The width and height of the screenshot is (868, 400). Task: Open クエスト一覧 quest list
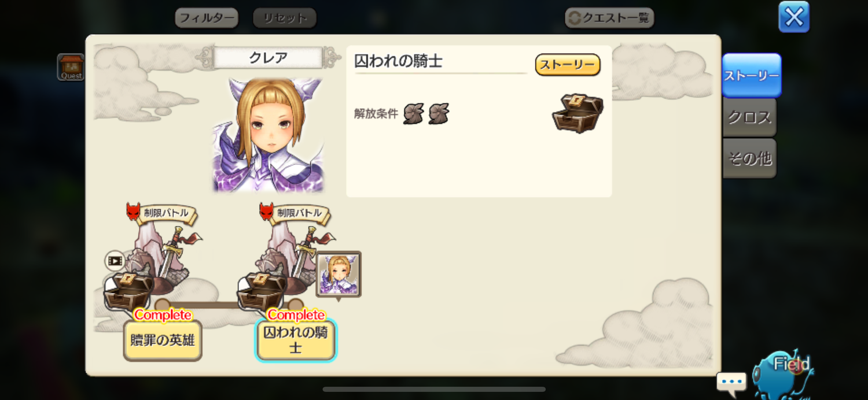(609, 18)
